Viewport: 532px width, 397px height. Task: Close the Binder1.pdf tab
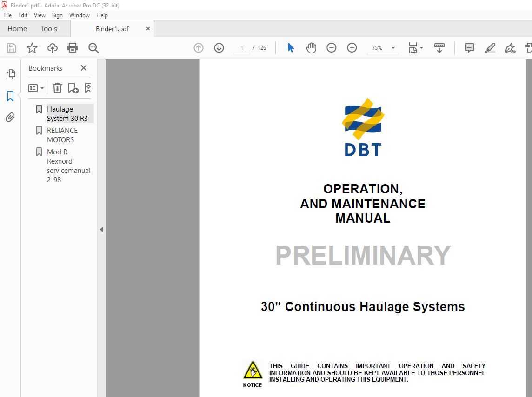click(148, 29)
